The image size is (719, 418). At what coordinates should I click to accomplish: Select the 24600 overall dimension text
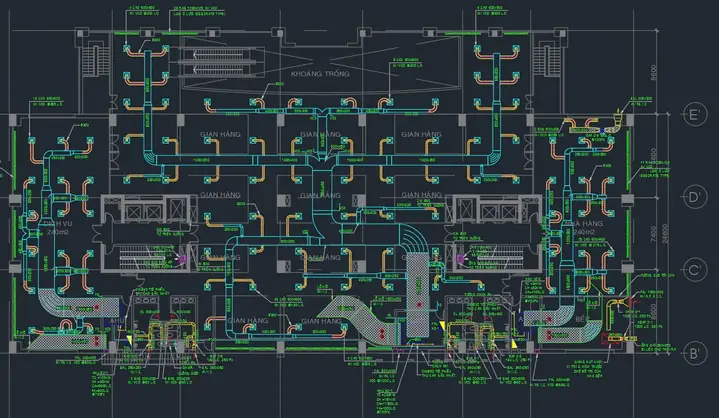click(x=665, y=233)
